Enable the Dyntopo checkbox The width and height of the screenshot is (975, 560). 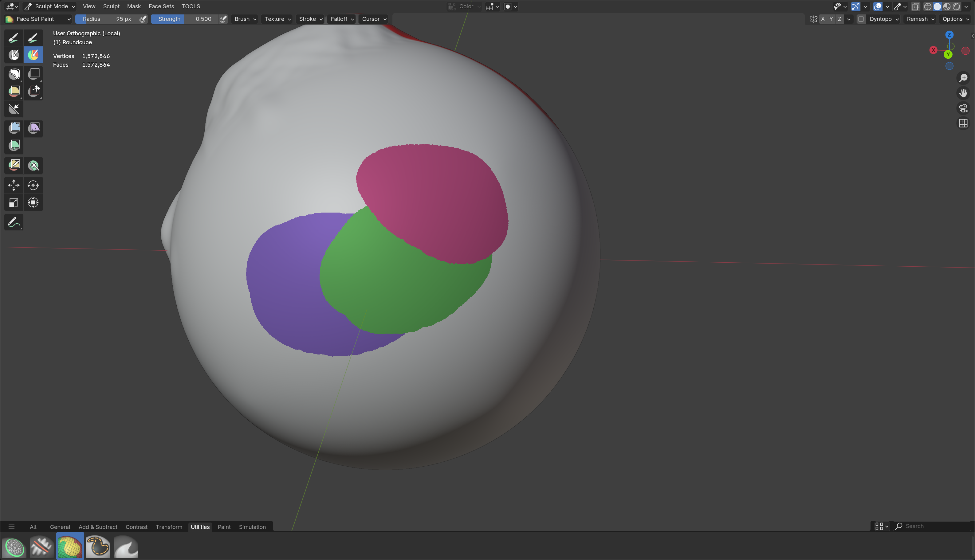tap(861, 19)
